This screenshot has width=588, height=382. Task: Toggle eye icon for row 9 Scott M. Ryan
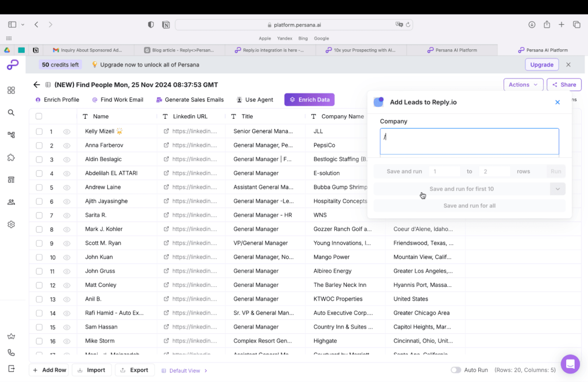coord(67,243)
